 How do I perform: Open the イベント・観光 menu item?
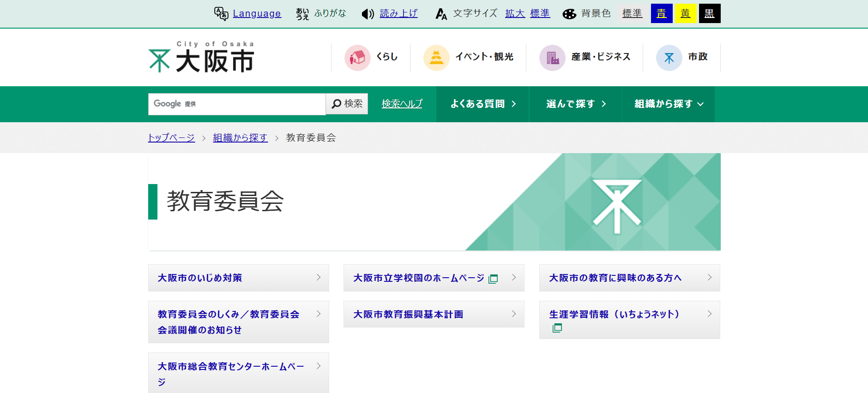coord(484,57)
